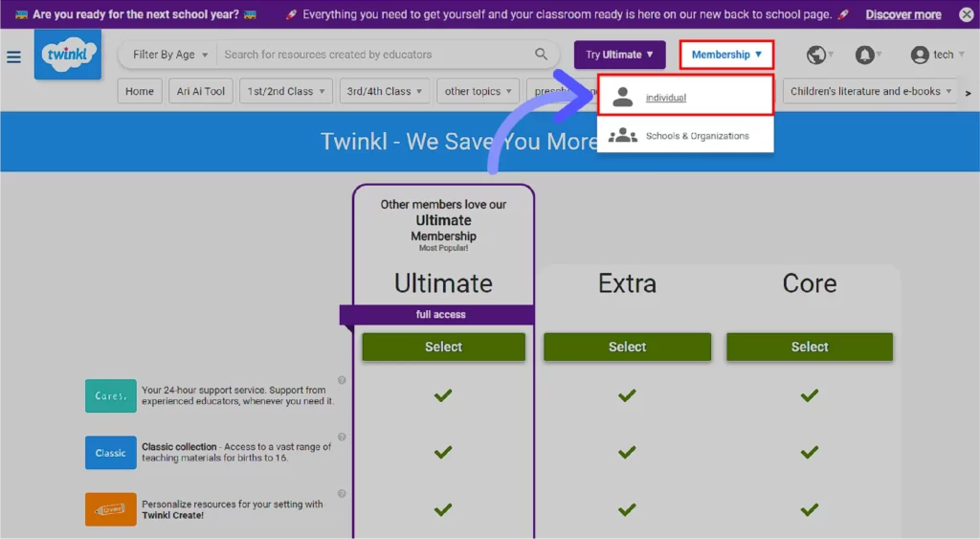This screenshot has width=980, height=539.
Task: Click the Ultimate plan heading
Action: [443, 283]
